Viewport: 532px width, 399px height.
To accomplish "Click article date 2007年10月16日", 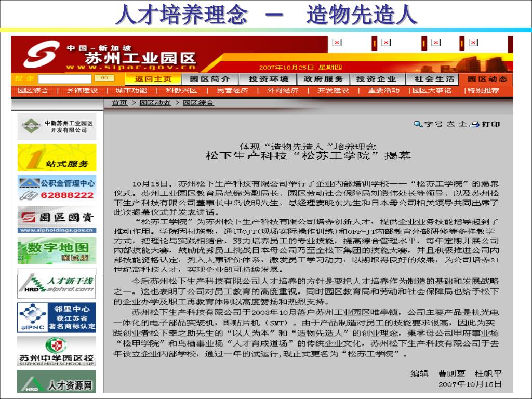I will click(x=470, y=384).
